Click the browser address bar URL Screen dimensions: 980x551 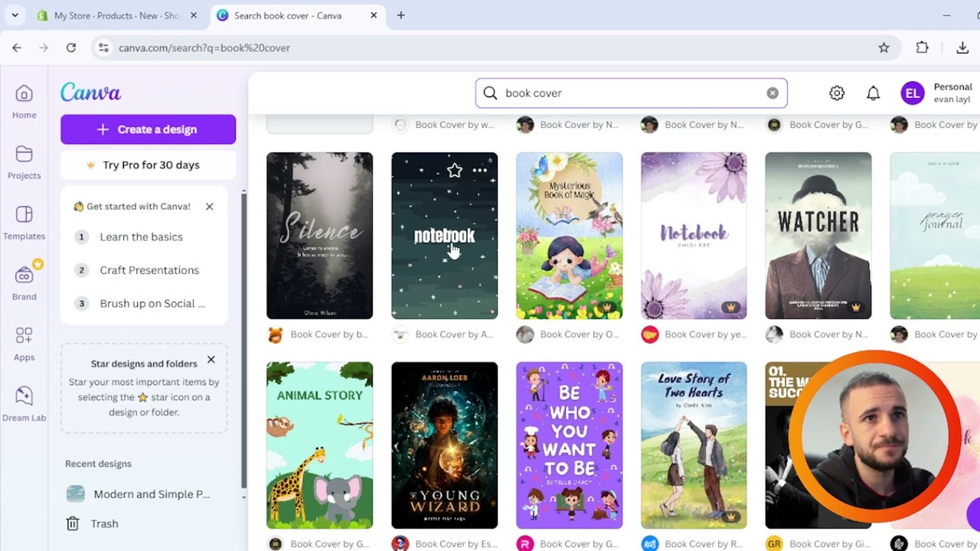click(x=204, y=47)
